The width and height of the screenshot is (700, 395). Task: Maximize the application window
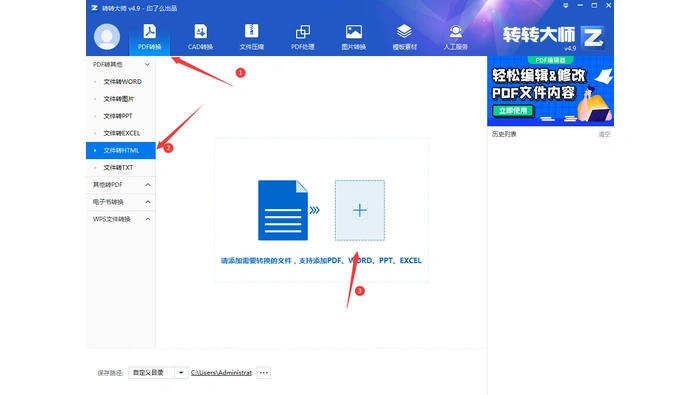pyautogui.click(x=594, y=6)
